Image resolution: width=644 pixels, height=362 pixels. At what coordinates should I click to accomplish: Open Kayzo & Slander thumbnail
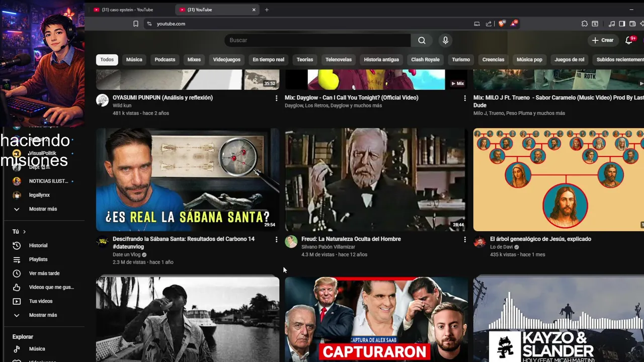pos(558,319)
